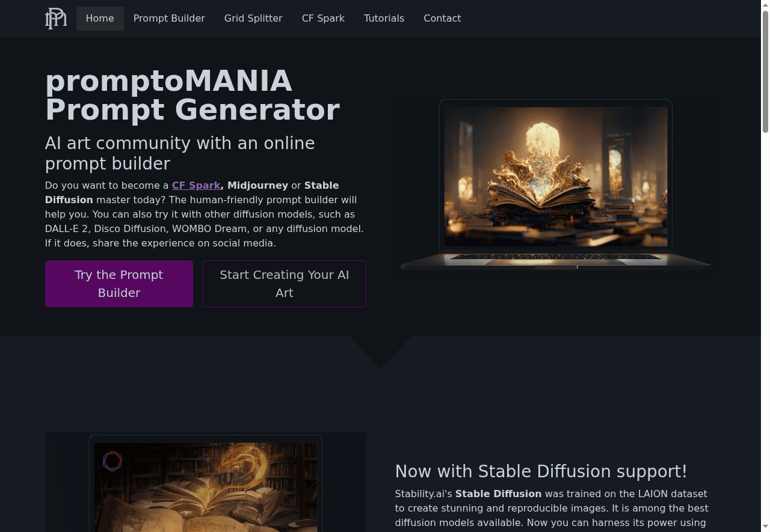Open the CF Spark navbar item

323,19
